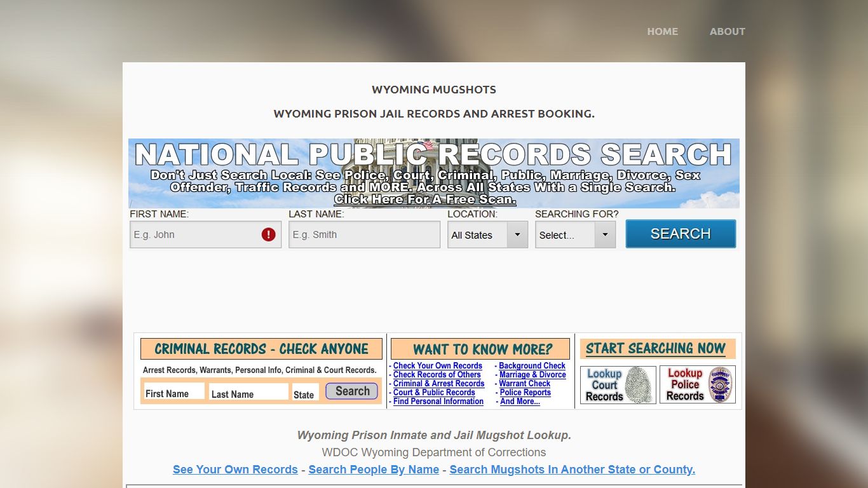Screen dimensions: 868x488
Task: Open Criminal & Arrest Records link
Action: pos(439,384)
